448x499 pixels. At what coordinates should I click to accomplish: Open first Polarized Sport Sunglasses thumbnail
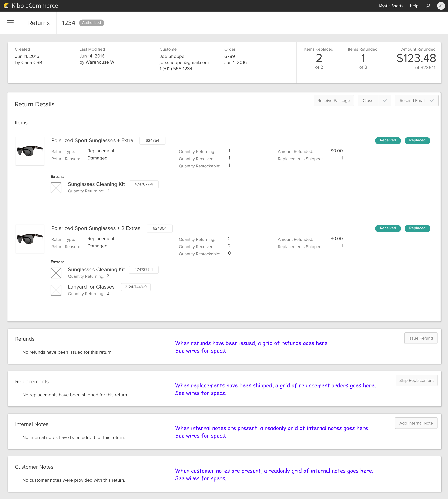(30, 151)
